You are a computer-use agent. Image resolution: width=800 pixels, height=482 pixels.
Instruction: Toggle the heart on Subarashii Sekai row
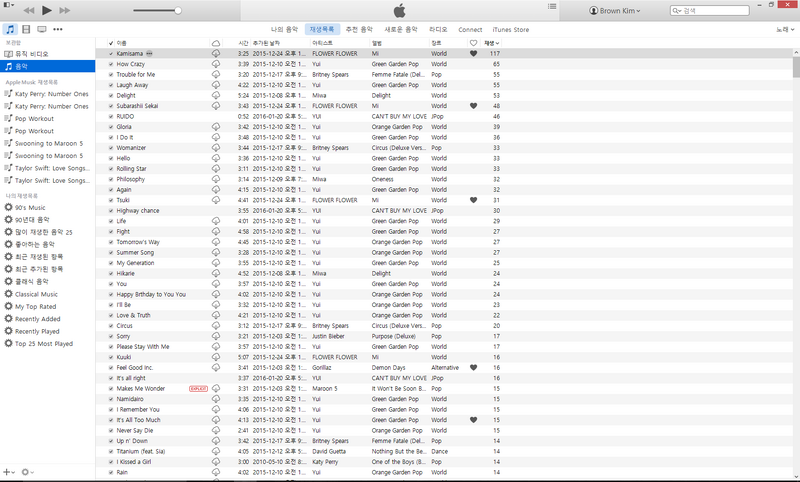[473, 106]
